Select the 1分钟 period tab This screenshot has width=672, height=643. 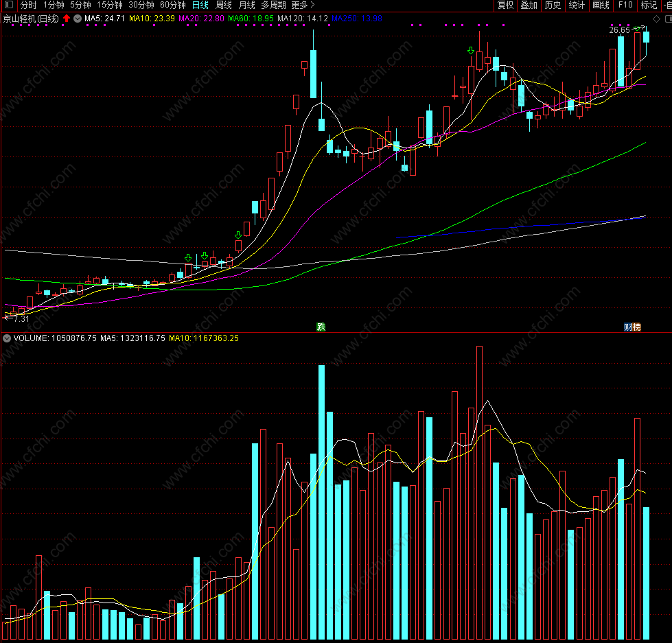tap(54, 5)
